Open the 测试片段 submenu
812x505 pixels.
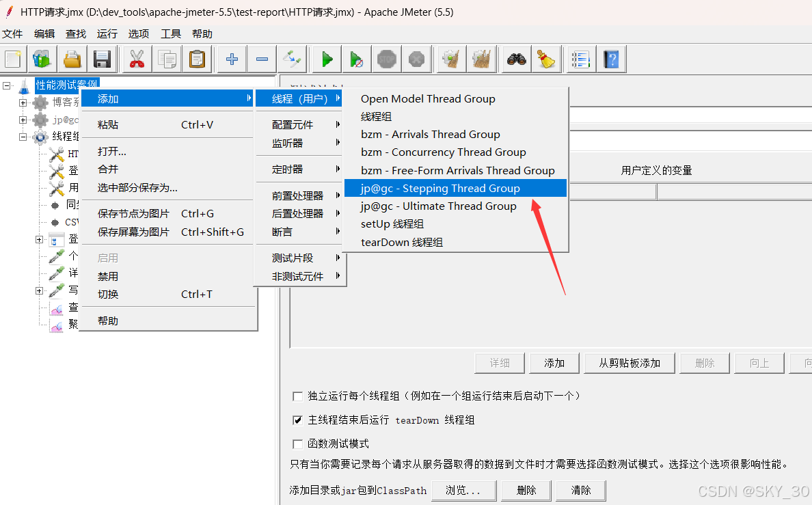[301, 258]
